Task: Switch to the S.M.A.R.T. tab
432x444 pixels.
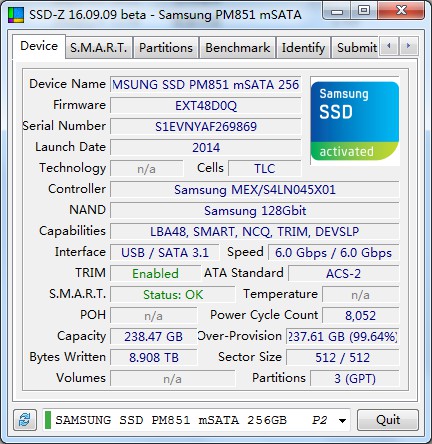Action: 99,47
